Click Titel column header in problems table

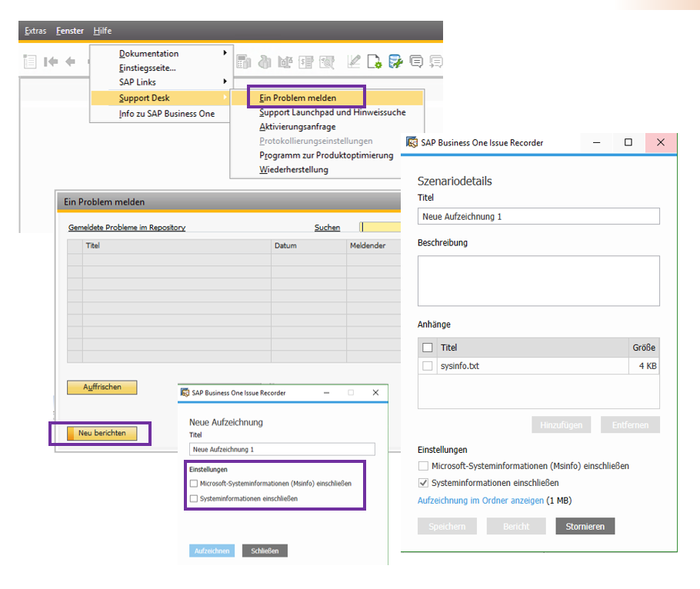[x=177, y=246]
